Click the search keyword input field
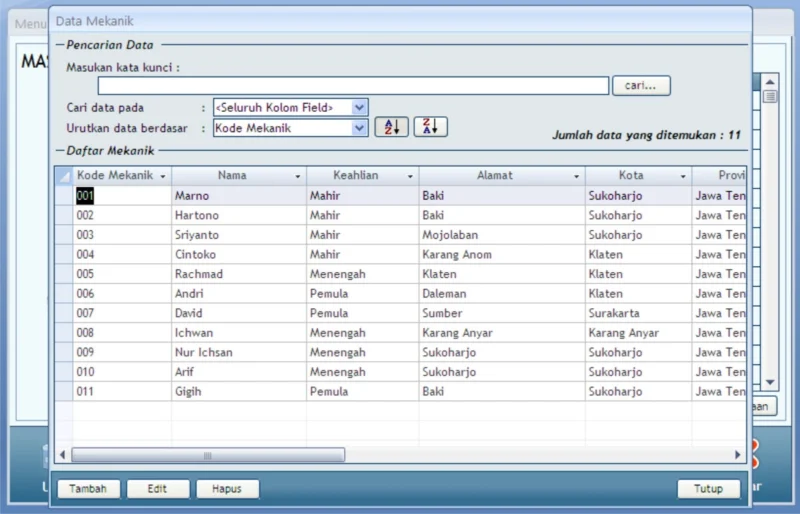This screenshot has height=514, width=800. point(353,86)
